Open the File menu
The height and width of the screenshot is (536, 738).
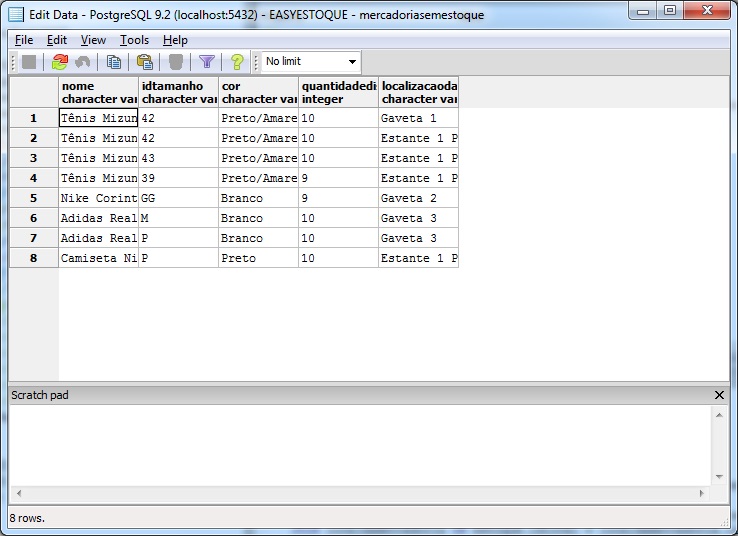(x=24, y=40)
